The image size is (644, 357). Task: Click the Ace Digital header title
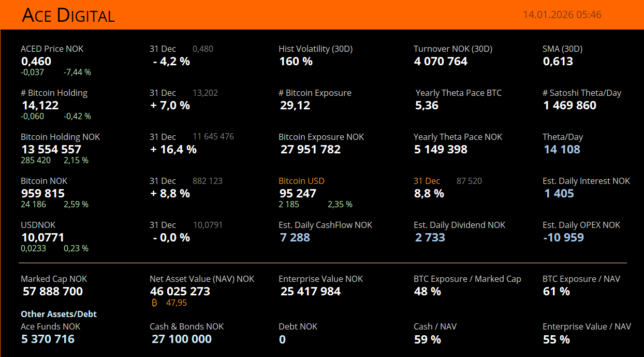[68, 16]
